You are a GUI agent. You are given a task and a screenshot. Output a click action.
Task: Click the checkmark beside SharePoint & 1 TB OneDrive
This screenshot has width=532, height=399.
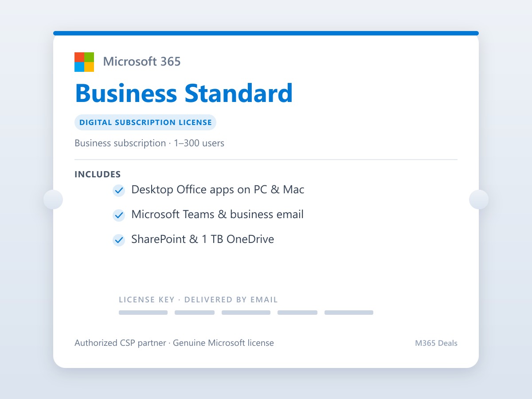click(x=119, y=240)
